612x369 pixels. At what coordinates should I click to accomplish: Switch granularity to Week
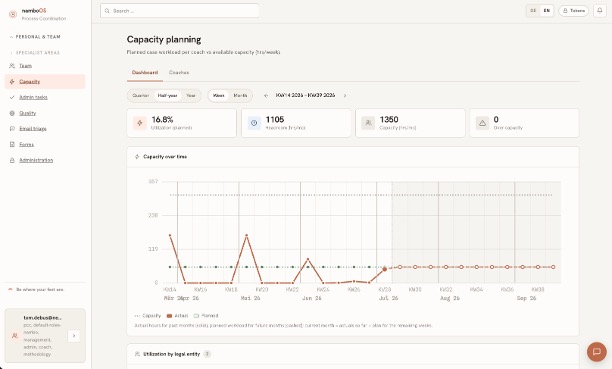point(219,95)
